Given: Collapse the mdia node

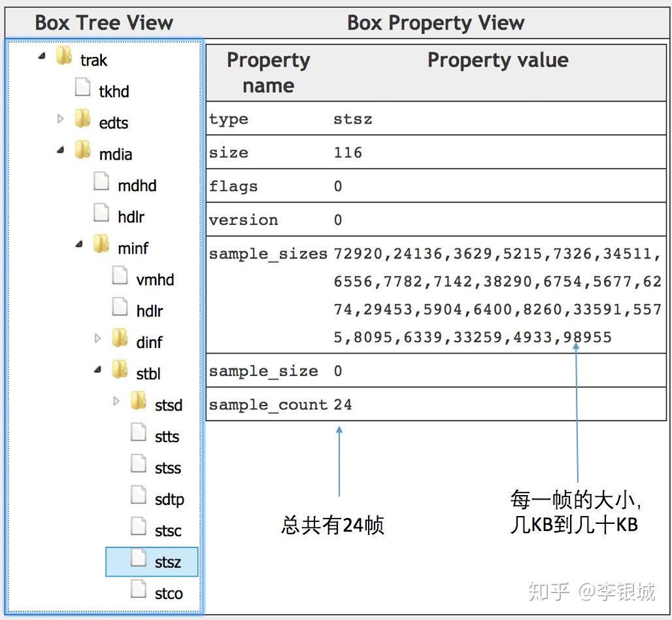Looking at the screenshot, I should pyautogui.click(x=61, y=150).
